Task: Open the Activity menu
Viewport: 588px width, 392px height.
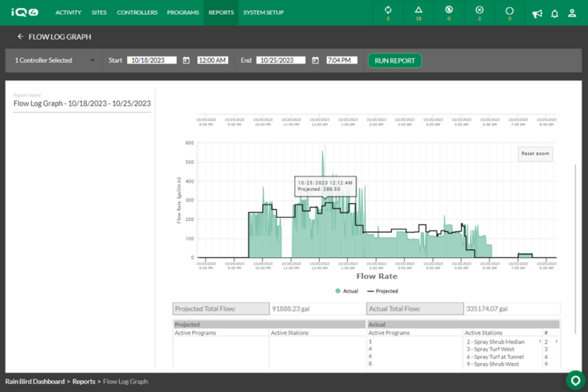Action: (x=68, y=13)
